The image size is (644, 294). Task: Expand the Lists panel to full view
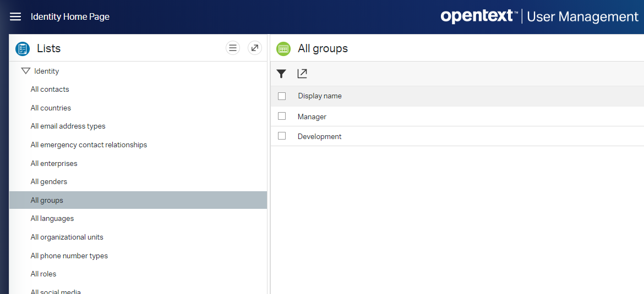254,48
